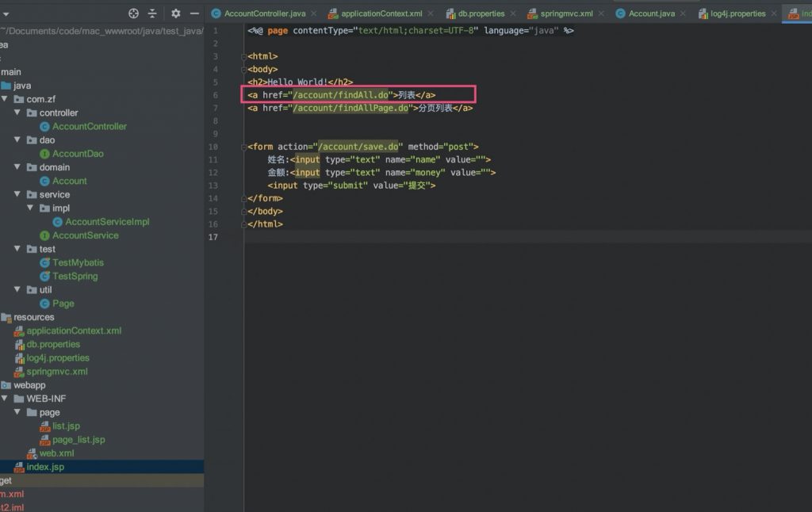812x512 pixels.
Task: Switch to the springmvc.xml editor tab
Action: (566, 13)
